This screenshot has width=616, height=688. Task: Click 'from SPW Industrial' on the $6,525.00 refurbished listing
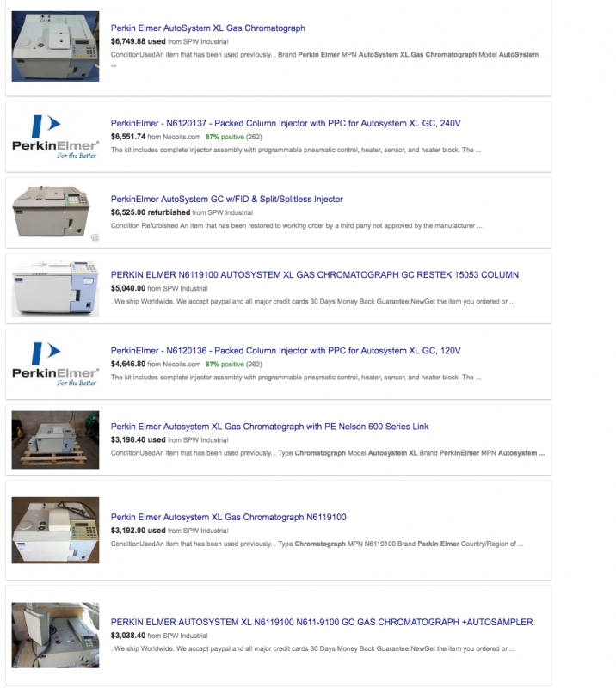click(223, 212)
